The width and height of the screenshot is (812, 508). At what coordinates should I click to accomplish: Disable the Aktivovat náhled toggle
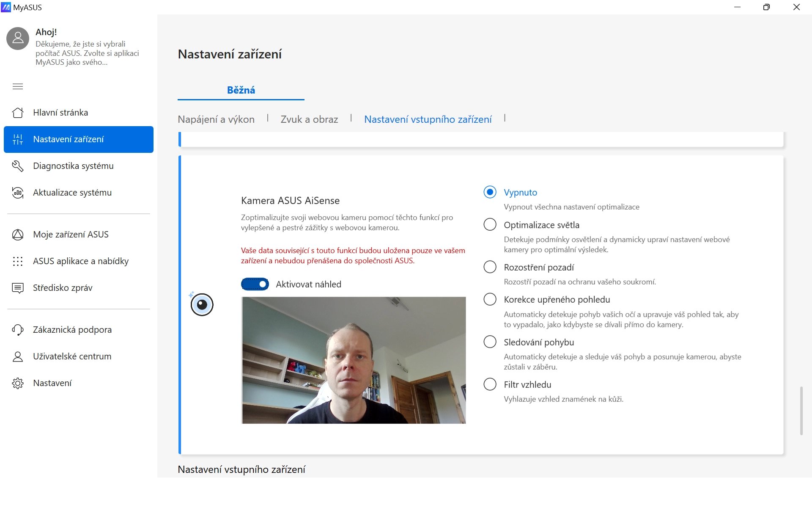[255, 284]
